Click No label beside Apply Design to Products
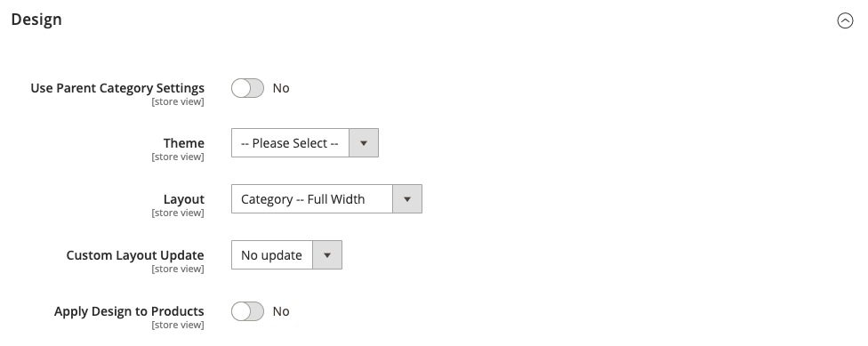 pyautogui.click(x=281, y=311)
